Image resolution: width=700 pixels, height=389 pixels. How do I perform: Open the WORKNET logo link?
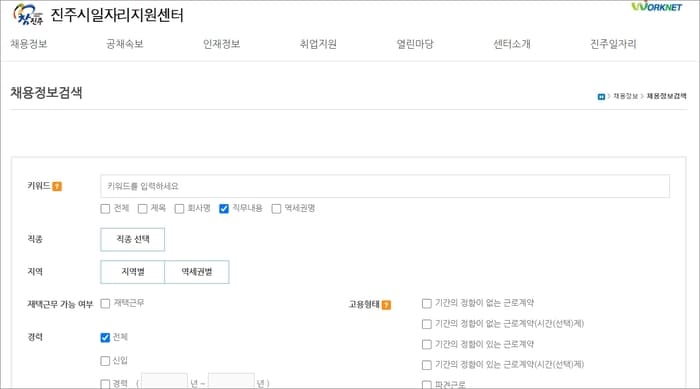click(657, 6)
